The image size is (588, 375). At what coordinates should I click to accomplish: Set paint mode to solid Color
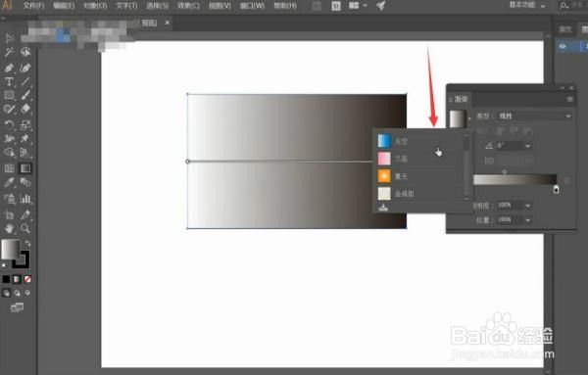6,279
